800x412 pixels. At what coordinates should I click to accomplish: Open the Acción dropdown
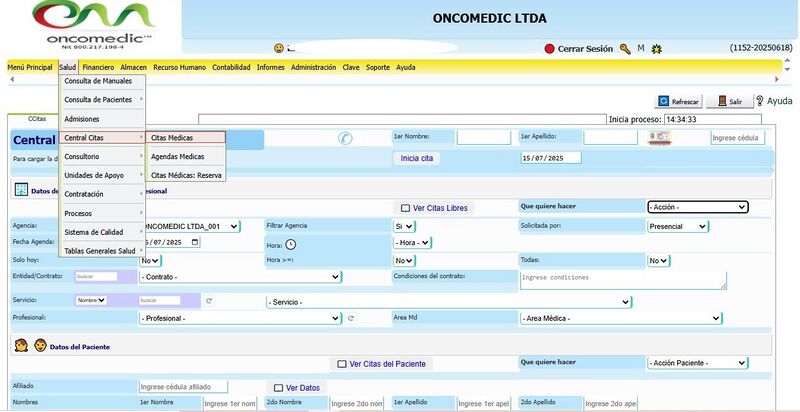point(697,207)
